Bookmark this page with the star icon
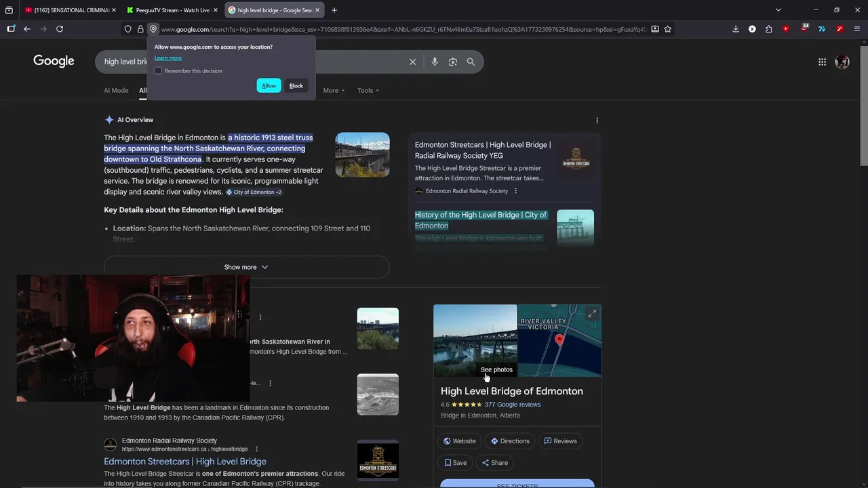 pyautogui.click(x=668, y=29)
